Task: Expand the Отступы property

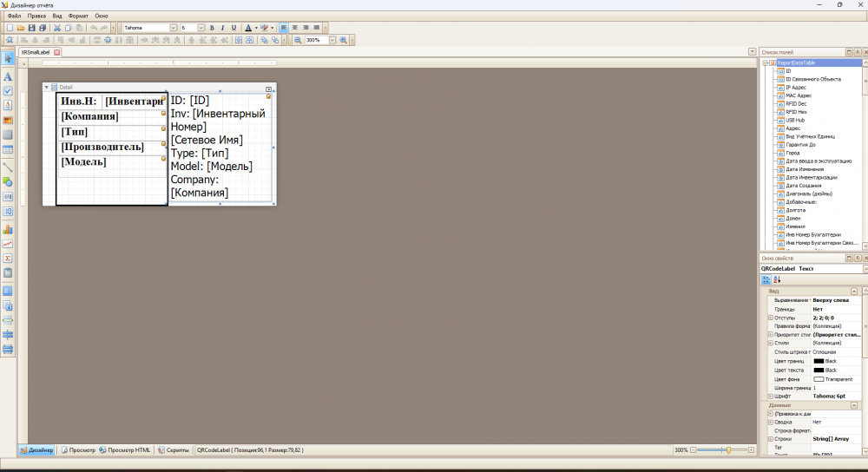Action: (771, 318)
